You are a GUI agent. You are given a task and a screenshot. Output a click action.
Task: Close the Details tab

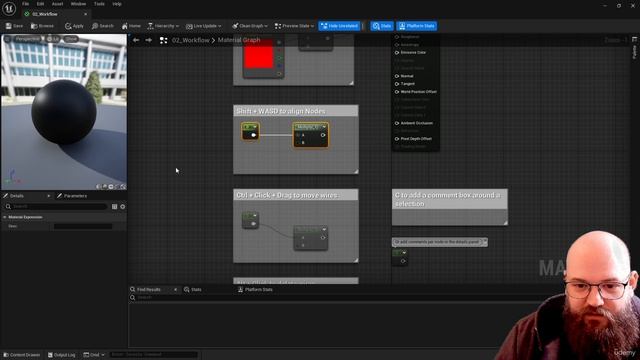[49, 196]
